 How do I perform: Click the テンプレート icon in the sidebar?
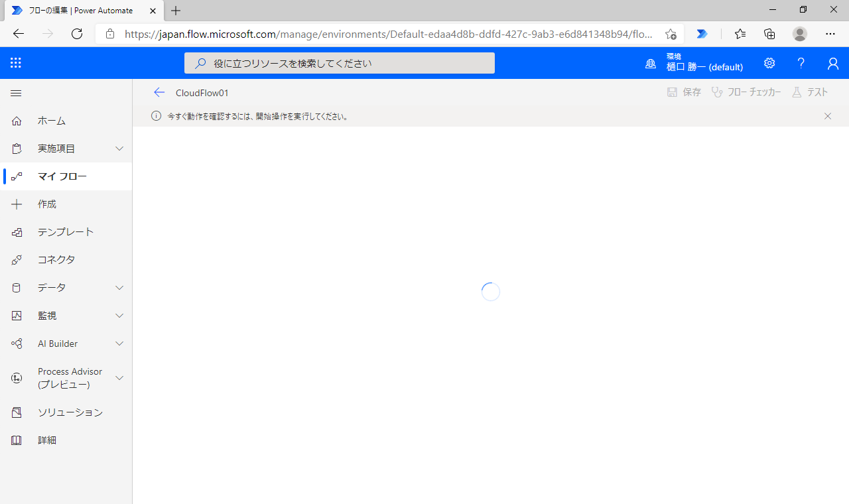pos(17,232)
